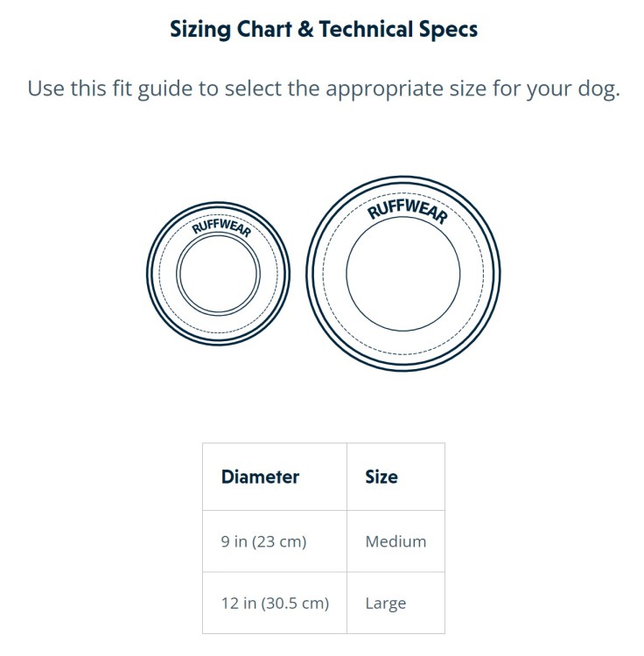The width and height of the screenshot is (644, 656).
Task: Click the outer rim of the small disc
Action: (x=218, y=204)
